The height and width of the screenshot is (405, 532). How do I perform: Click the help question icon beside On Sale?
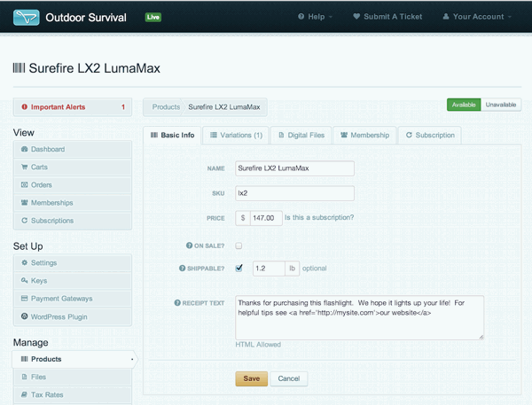190,245
